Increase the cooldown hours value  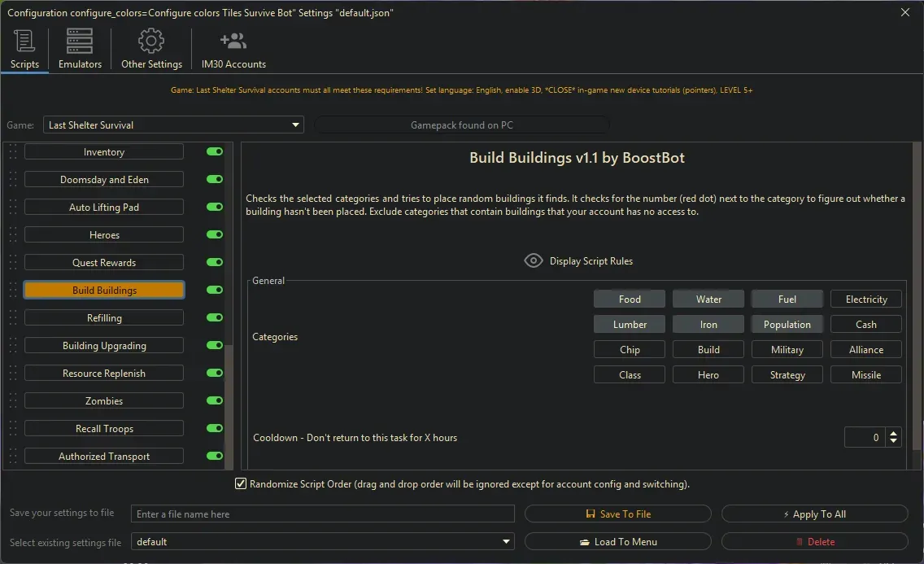[893, 433]
